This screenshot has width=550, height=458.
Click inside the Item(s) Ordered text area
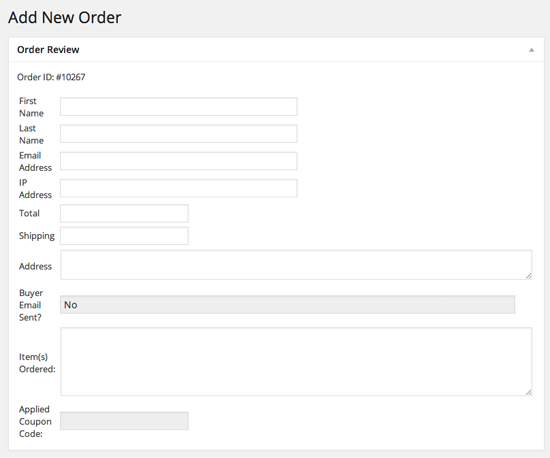(296, 362)
